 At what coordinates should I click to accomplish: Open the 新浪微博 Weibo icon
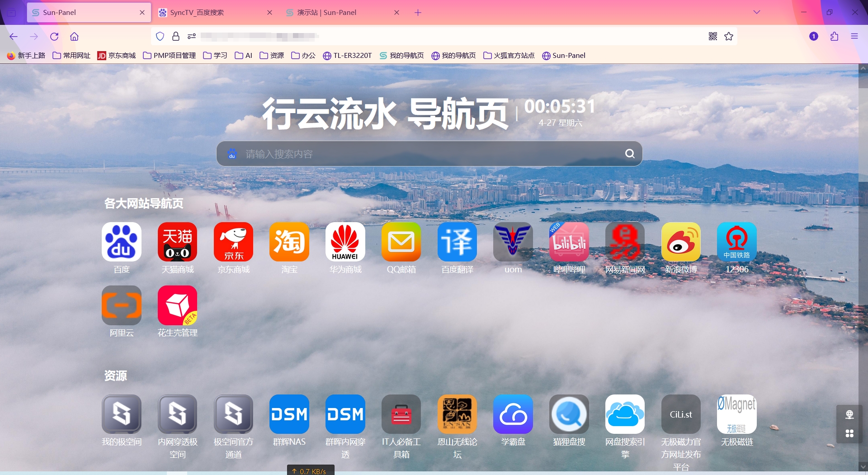pos(681,242)
